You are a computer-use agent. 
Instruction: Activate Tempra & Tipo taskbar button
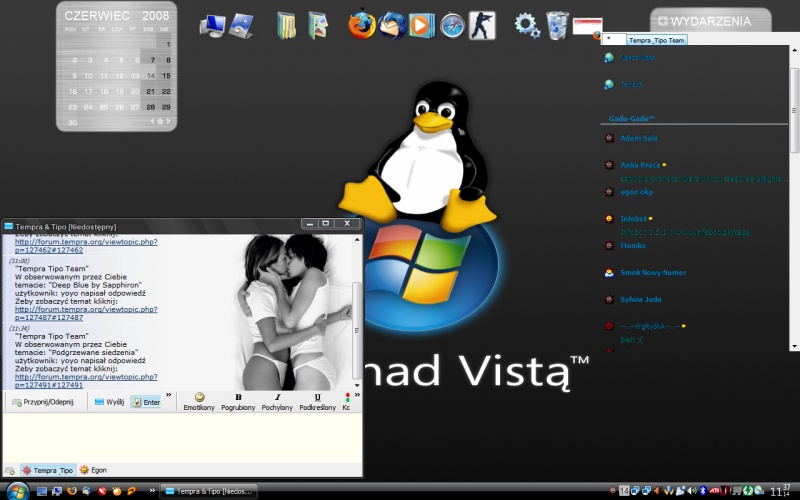pos(209,491)
